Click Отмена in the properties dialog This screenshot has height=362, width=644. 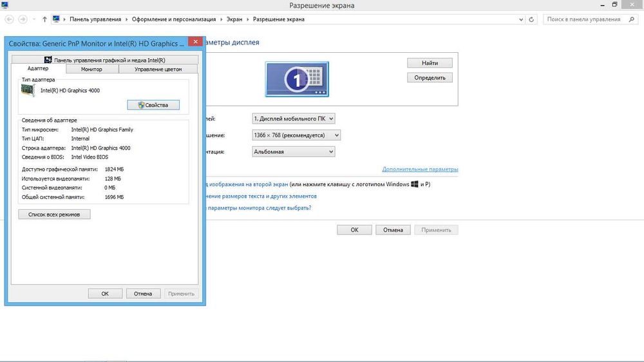pos(143,294)
